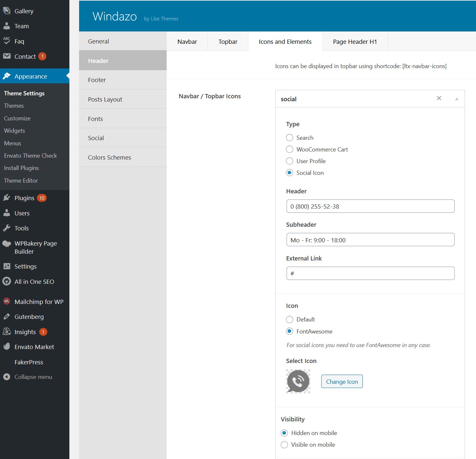Open the Fonts settings section
Screen dimensions: 476x459
pyautogui.click(x=123, y=119)
